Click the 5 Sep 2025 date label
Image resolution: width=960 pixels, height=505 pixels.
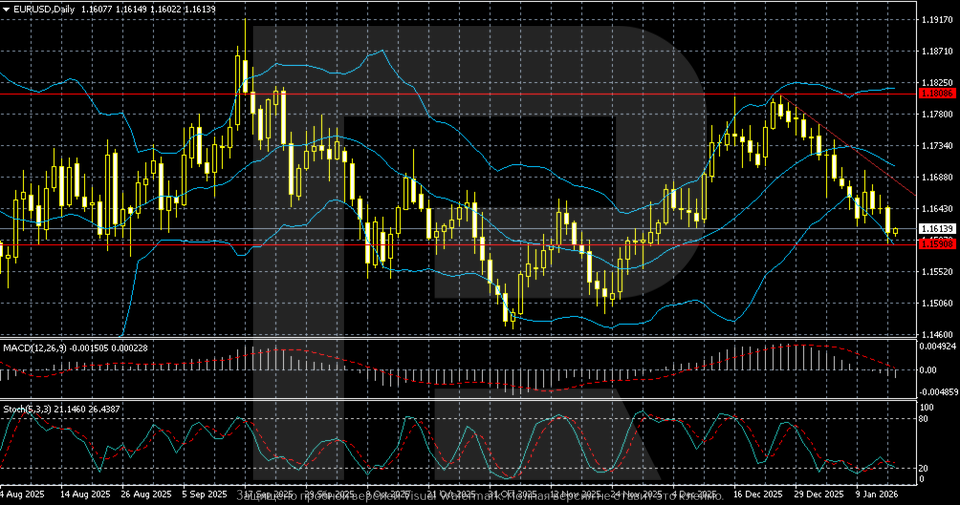click(203, 494)
